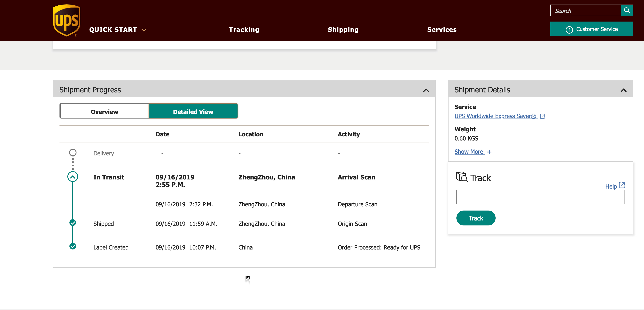This screenshot has width=644, height=310.
Task: Click the 10:07 P.M. date entry
Action: pos(186,247)
